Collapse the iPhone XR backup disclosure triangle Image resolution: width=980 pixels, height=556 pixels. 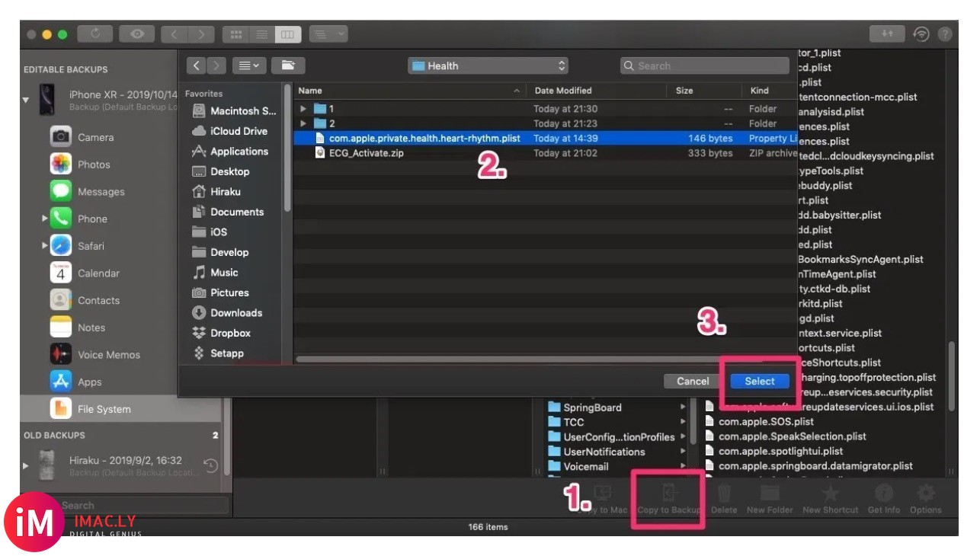[27, 100]
